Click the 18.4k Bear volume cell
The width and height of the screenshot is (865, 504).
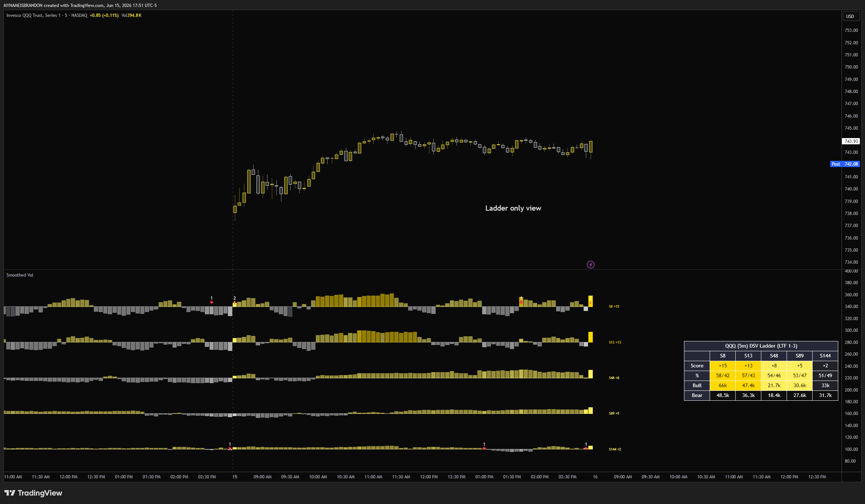click(774, 395)
